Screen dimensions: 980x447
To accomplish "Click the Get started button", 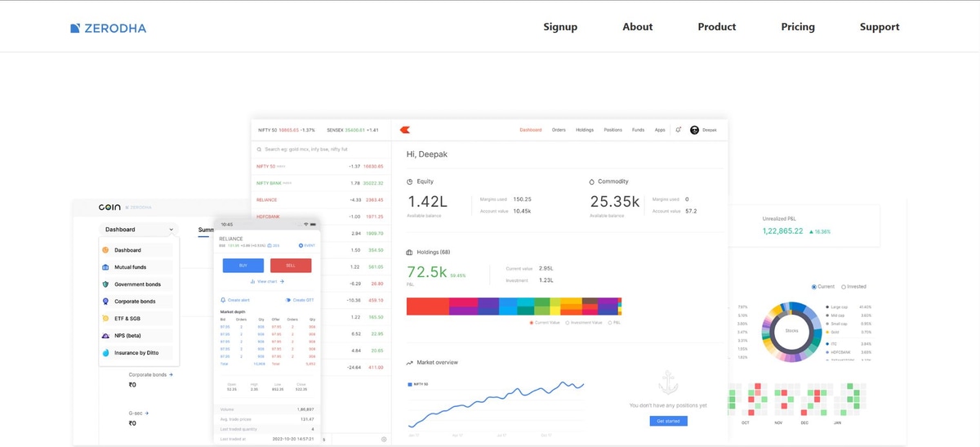I will point(668,421).
